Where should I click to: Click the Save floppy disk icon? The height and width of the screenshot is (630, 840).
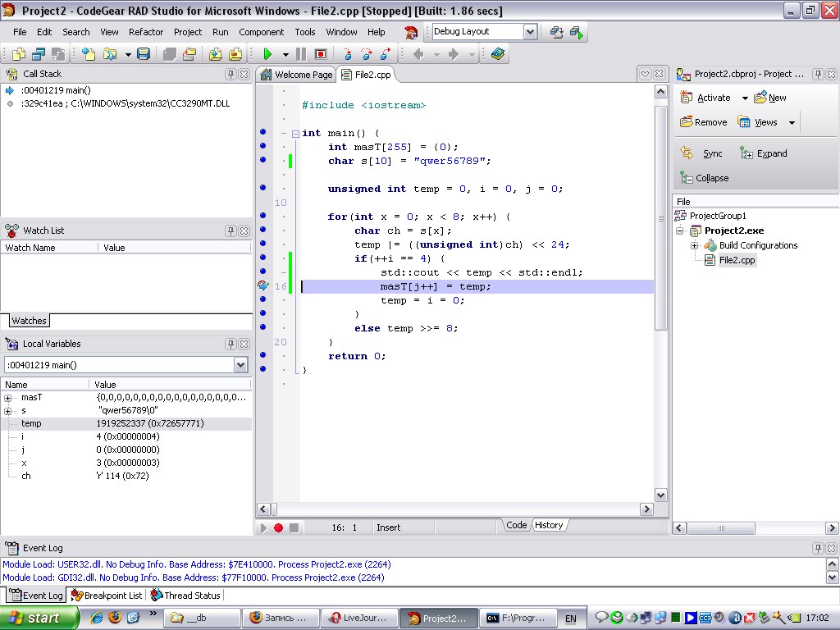pos(144,54)
